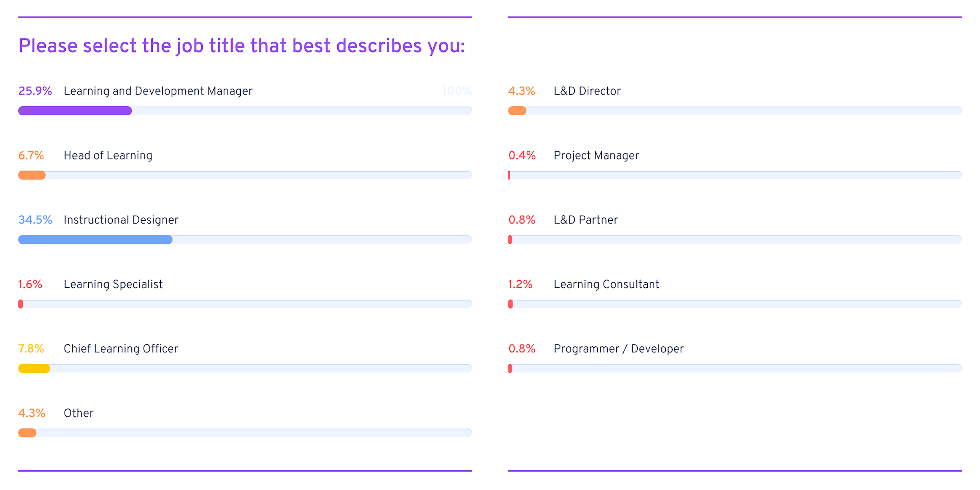The image size is (980, 490).
Task: Select the Instructional Designer label
Action: coord(121,220)
